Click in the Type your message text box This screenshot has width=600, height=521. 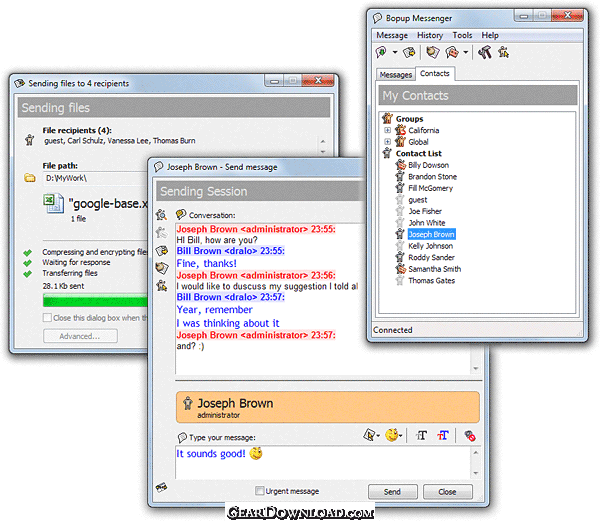(x=323, y=462)
